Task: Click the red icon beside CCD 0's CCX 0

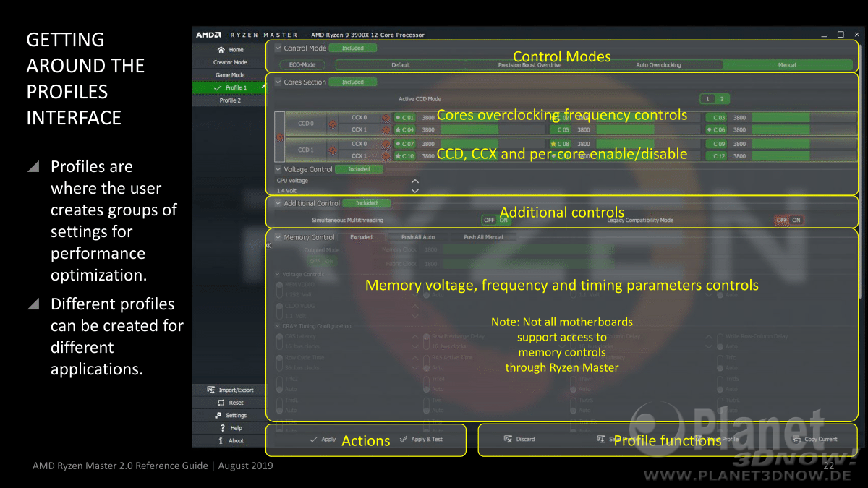Action: point(386,117)
